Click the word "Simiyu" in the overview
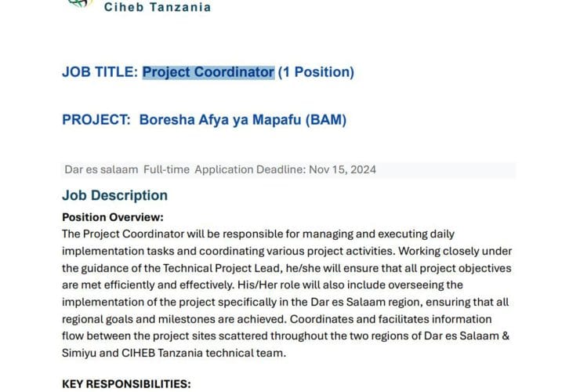 pos(85,352)
